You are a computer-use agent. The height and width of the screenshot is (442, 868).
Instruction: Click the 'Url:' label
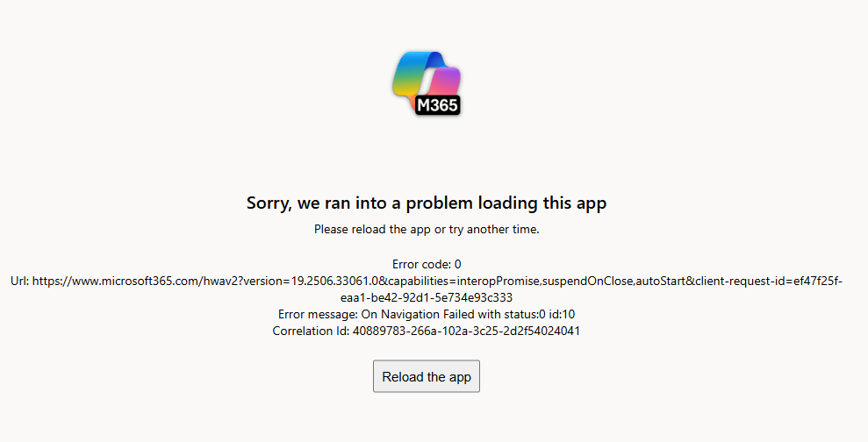(x=20, y=281)
